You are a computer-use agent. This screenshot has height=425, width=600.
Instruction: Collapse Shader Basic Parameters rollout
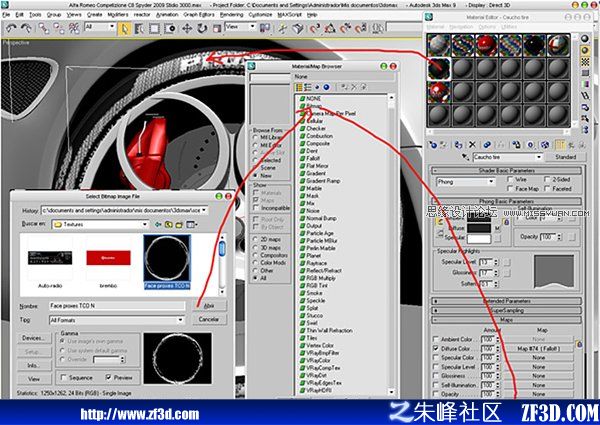(x=507, y=170)
